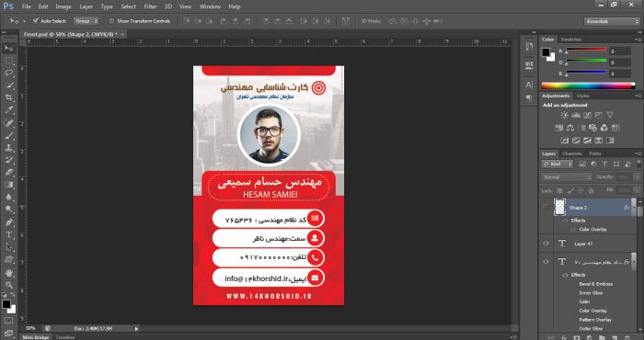Lock all layer attributes padlock

[591, 191]
